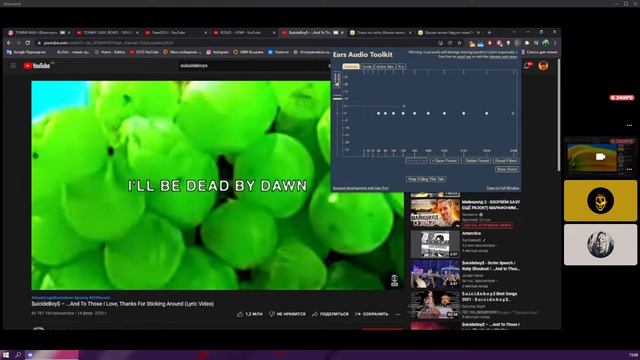640x360 pixels.
Task: Open Список для чтения reading list
Action: click(539, 52)
